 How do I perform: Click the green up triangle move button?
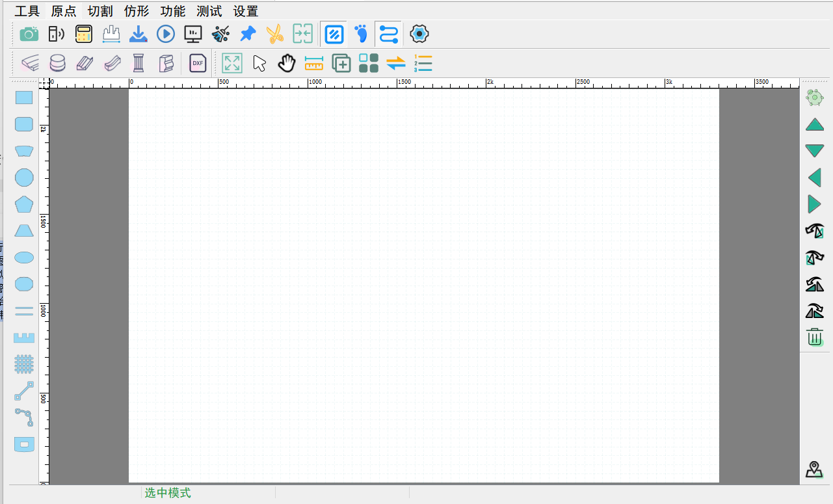click(815, 125)
